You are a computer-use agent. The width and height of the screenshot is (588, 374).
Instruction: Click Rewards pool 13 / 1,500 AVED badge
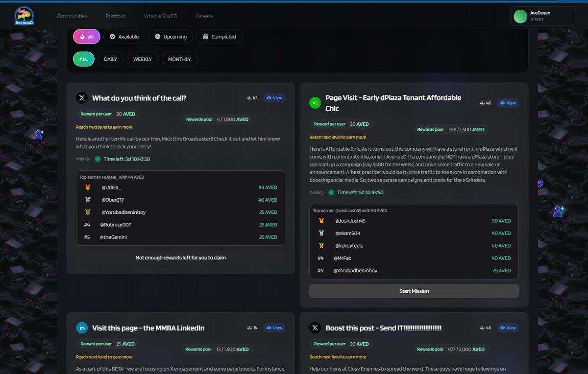pos(217,350)
